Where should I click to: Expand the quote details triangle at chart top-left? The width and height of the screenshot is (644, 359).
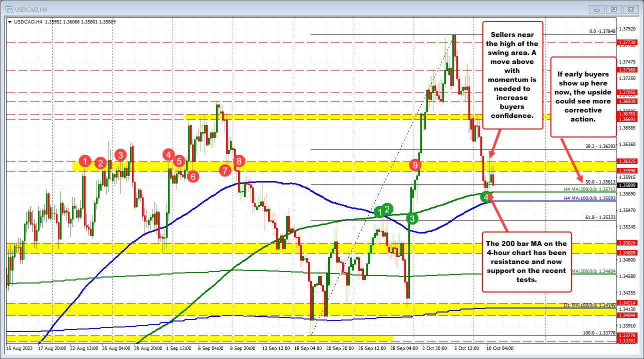click(x=10, y=22)
